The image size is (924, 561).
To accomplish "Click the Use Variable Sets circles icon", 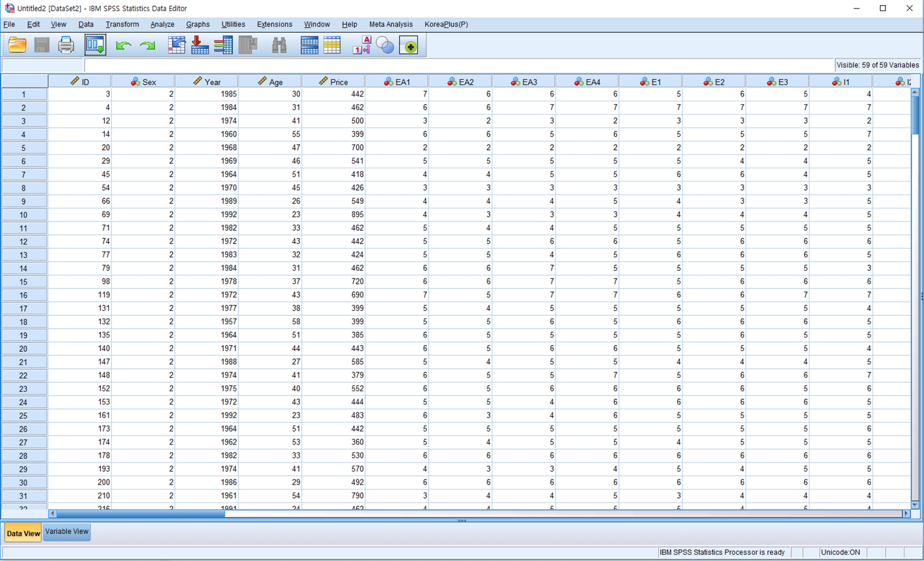I will click(x=385, y=45).
